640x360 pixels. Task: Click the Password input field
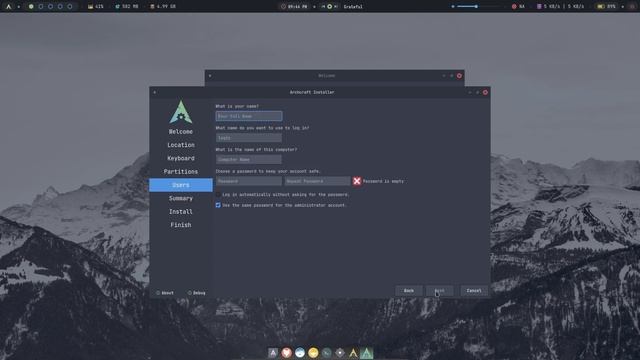249,181
